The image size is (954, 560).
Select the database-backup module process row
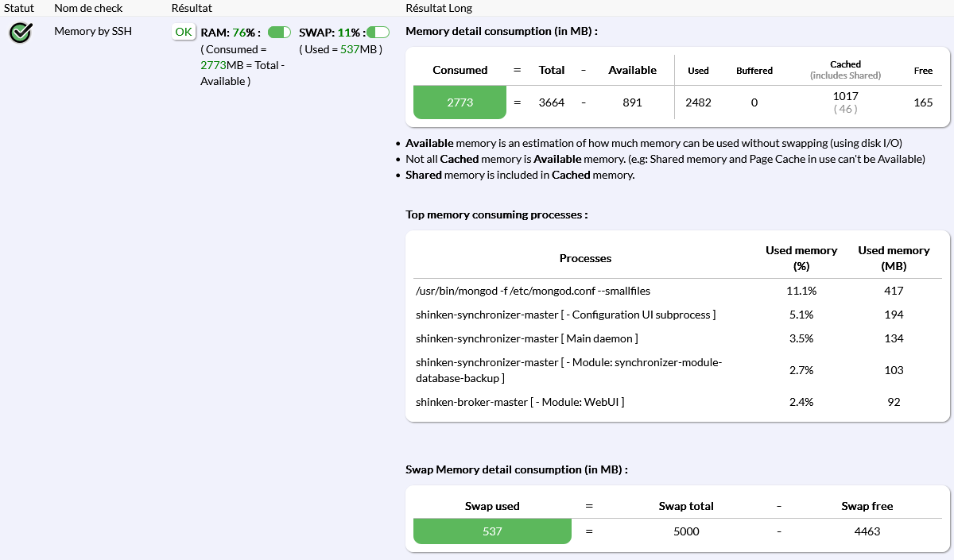[x=568, y=370]
